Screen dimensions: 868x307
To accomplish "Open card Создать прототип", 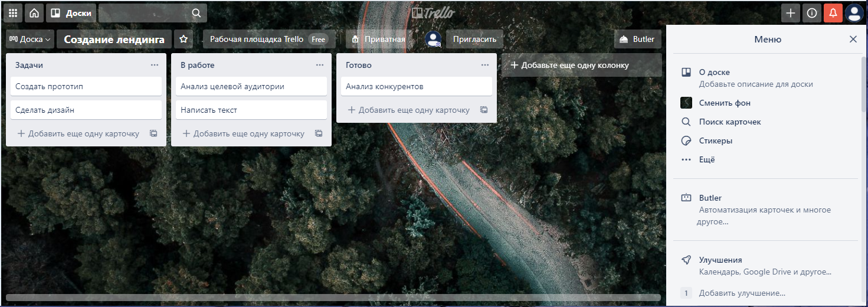I will [86, 86].
